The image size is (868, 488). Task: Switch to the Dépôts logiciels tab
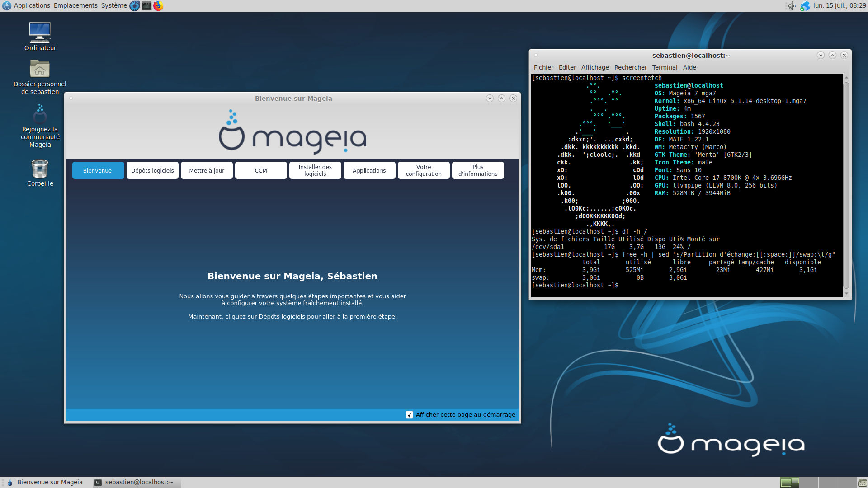point(152,170)
